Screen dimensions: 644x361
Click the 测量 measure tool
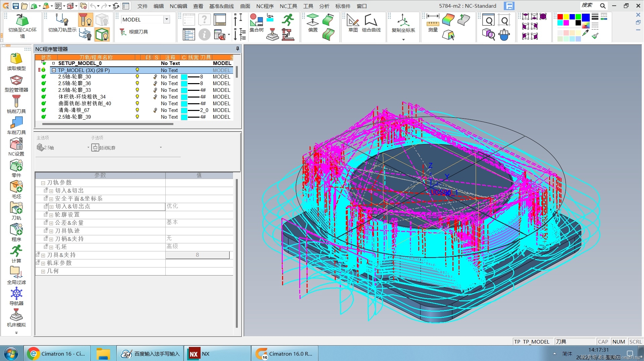click(433, 20)
